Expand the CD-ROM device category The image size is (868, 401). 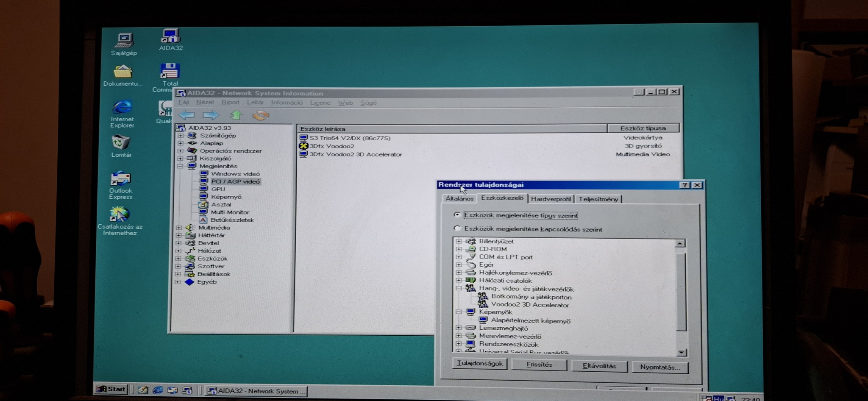click(x=459, y=249)
